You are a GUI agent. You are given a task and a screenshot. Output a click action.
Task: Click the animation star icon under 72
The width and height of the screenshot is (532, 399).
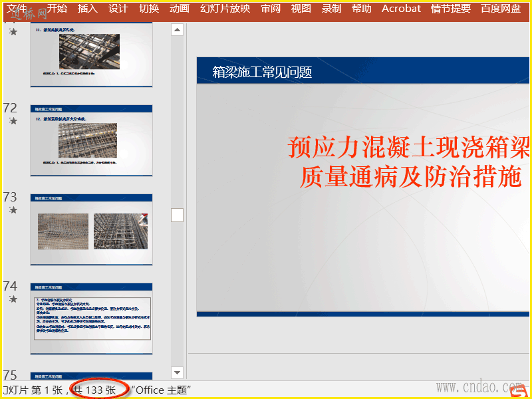coord(13,121)
